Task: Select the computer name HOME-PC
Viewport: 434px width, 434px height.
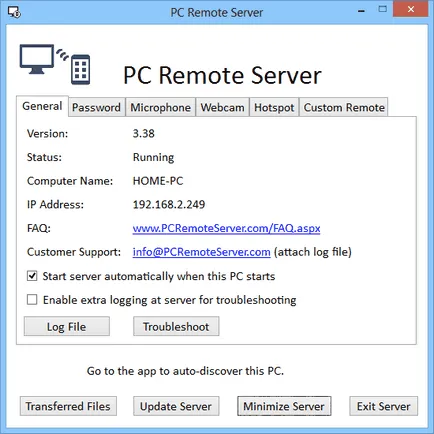Action: coord(158,181)
